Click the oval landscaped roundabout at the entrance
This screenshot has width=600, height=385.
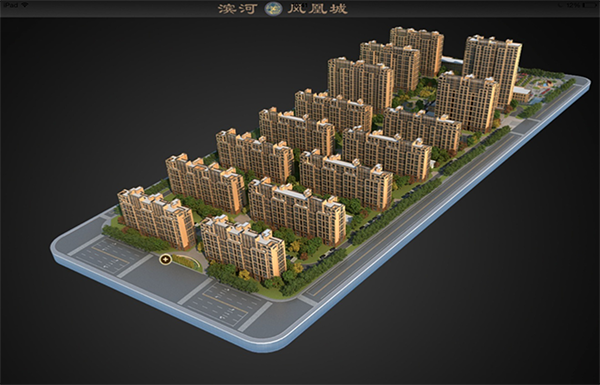tap(187, 262)
